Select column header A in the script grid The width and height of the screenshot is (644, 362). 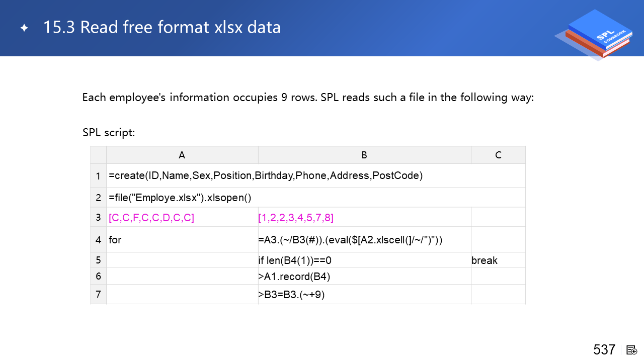tap(182, 155)
